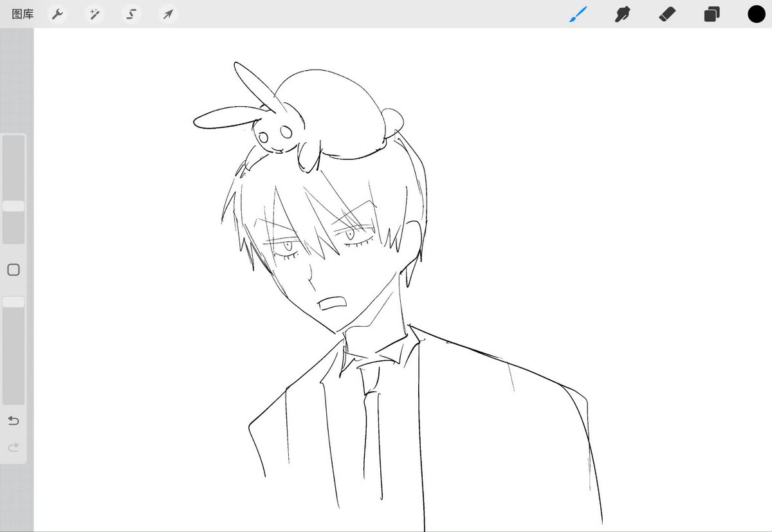Select the Transform arrow tool
772x532 pixels.
[x=167, y=14]
